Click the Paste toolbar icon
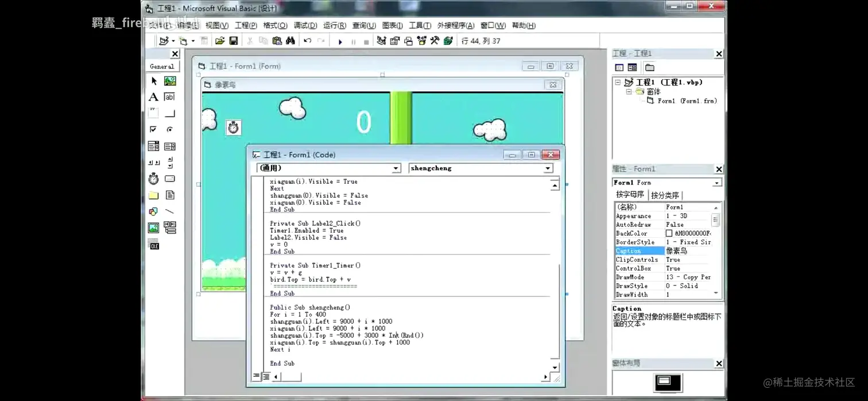 tap(277, 41)
